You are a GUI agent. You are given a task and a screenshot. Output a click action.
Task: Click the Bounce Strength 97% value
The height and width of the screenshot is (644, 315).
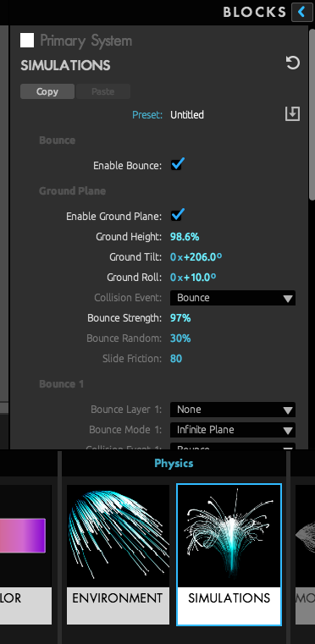pos(180,318)
